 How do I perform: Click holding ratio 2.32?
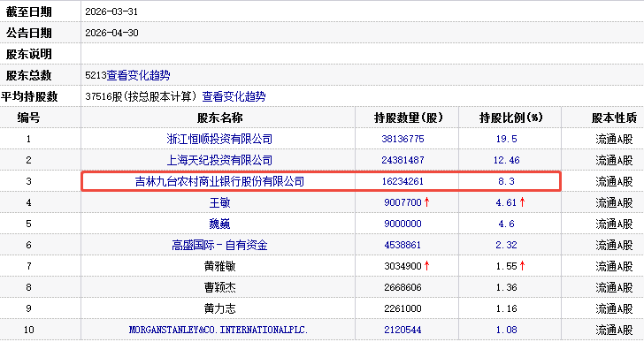click(506, 245)
